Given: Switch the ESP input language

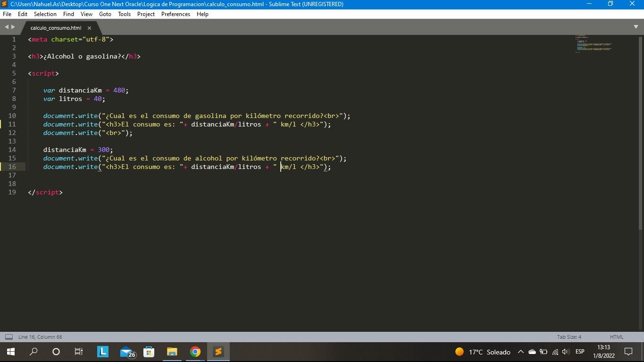Looking at the screenshot, I should pyautogui.click(x=580, y=352).
